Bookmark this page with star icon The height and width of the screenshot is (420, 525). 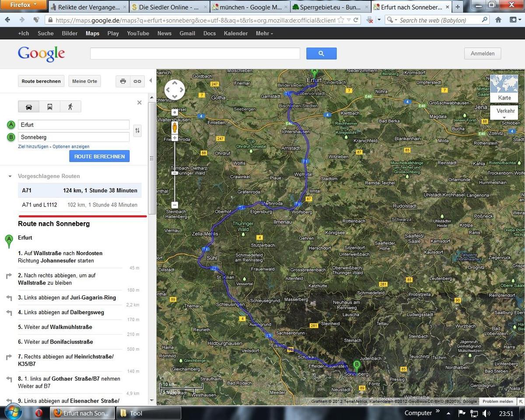coord(340,20)
